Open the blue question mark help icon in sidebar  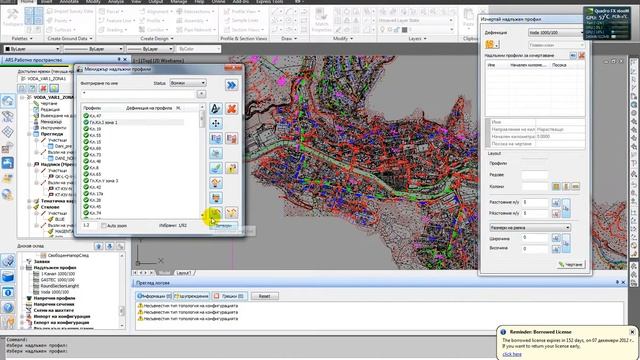[8, 308]
